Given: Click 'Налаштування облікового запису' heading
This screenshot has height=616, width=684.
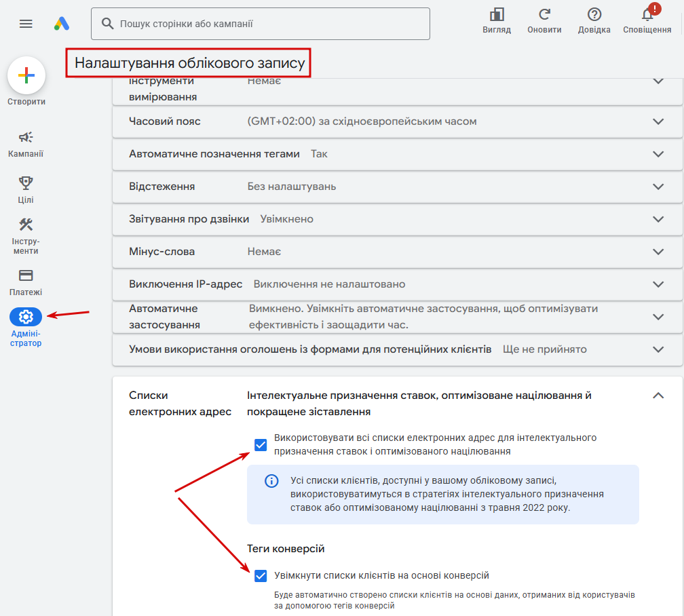Looking at the screenshot, I should 189,63.
